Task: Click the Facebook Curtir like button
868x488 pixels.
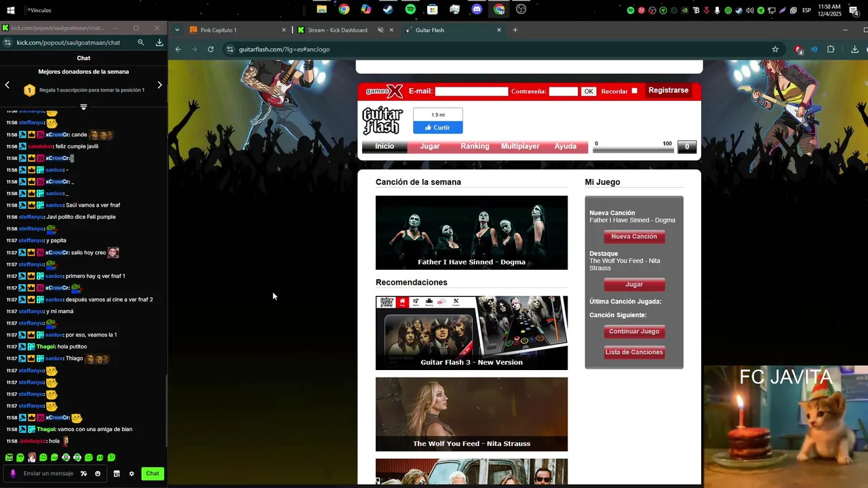Action: [x=437, y=127]
